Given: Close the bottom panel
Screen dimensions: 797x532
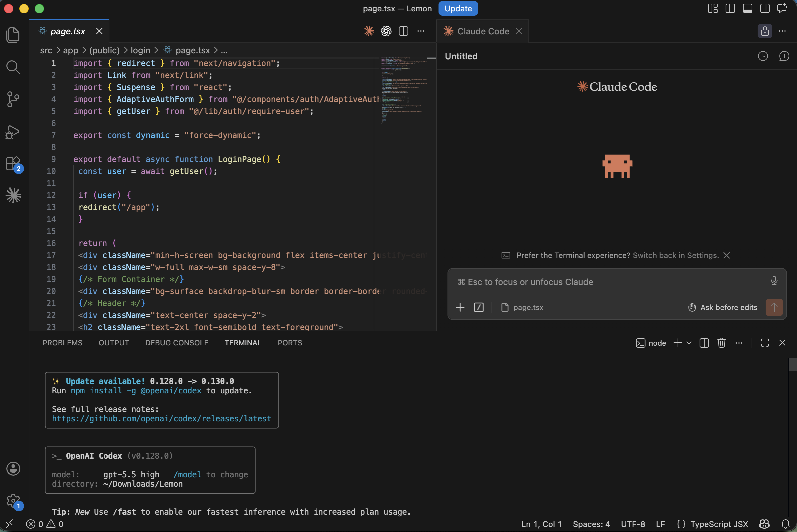Looking at the screenshot, I should 782,343.
